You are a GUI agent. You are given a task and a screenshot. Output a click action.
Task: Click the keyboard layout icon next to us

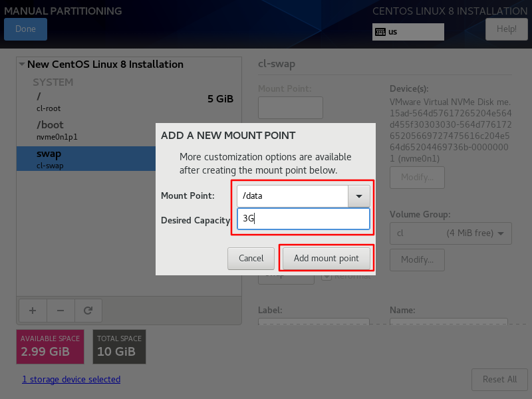[x=380, y=32]
